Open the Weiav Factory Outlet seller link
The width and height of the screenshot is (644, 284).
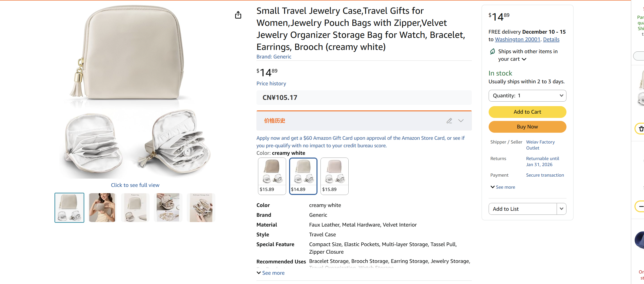(x=540, y=145)
